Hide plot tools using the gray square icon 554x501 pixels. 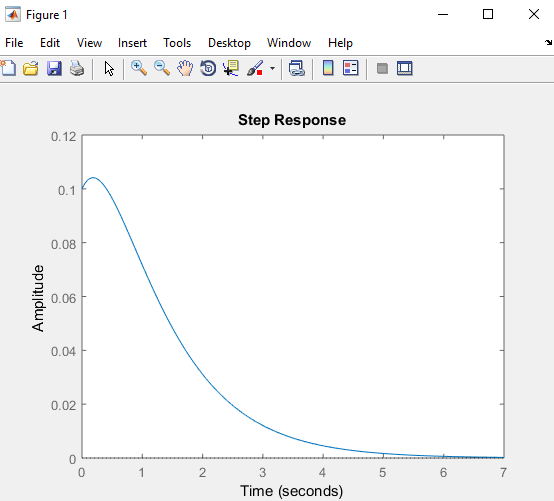(x=382, y=68)
